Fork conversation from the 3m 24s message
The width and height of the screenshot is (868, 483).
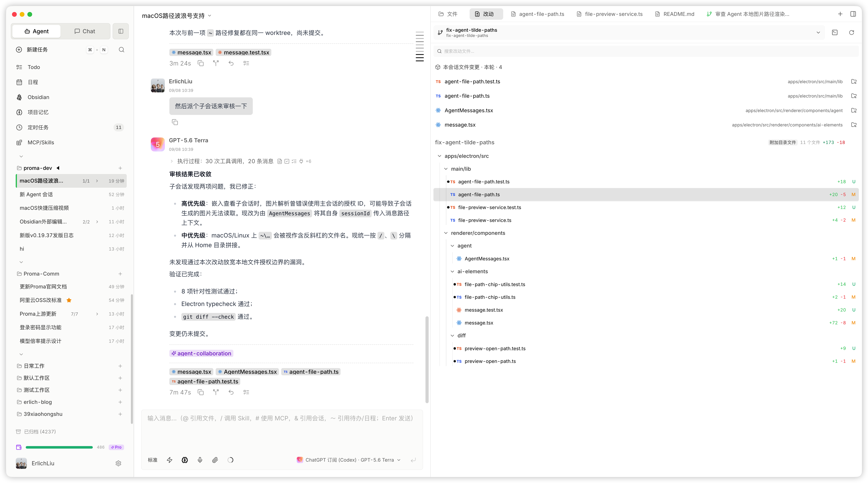point(216,63)
